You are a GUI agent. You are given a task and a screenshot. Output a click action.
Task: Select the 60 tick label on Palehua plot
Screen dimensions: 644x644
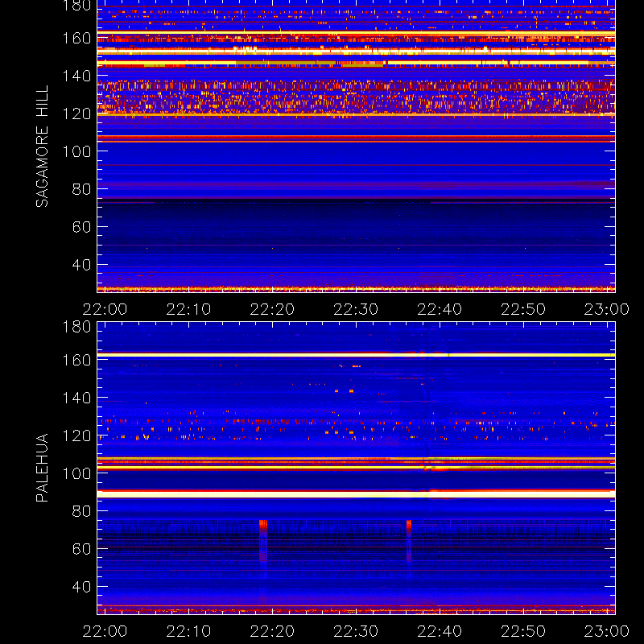pyautogui.click(x=81, y=549)
